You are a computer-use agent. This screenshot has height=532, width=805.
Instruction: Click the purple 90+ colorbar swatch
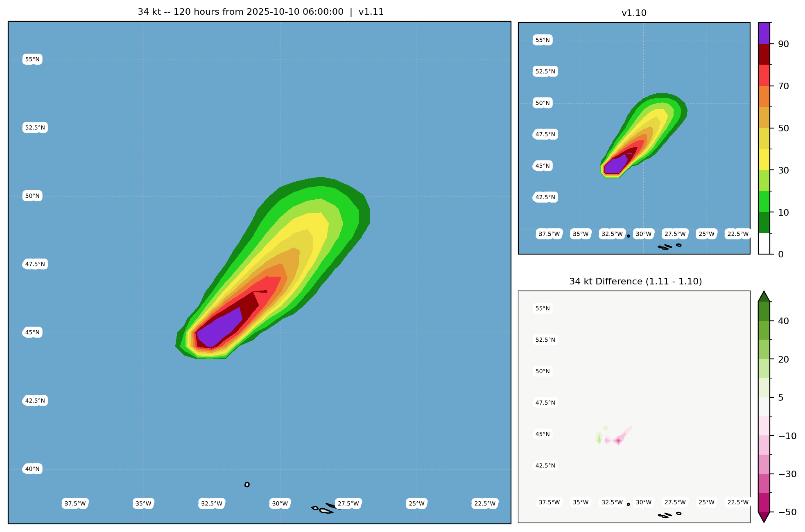(x=764, y=33)
